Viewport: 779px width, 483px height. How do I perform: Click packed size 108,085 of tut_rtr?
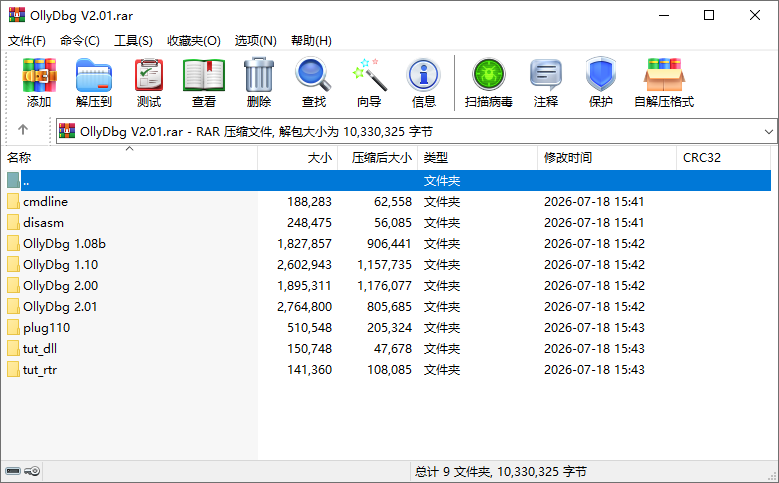pos(390,370)
